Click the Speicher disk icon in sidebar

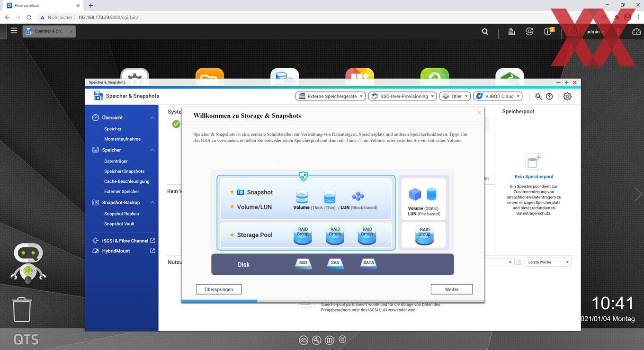click(96, 150)
